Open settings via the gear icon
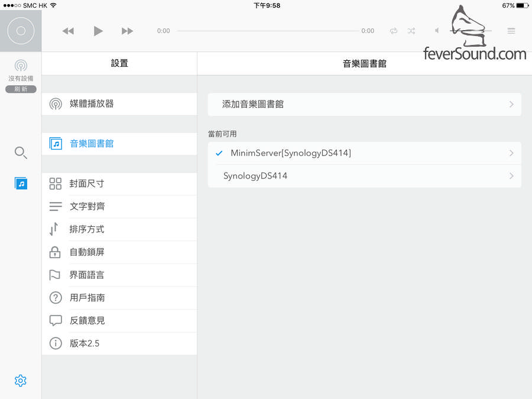 click(20, 381)
